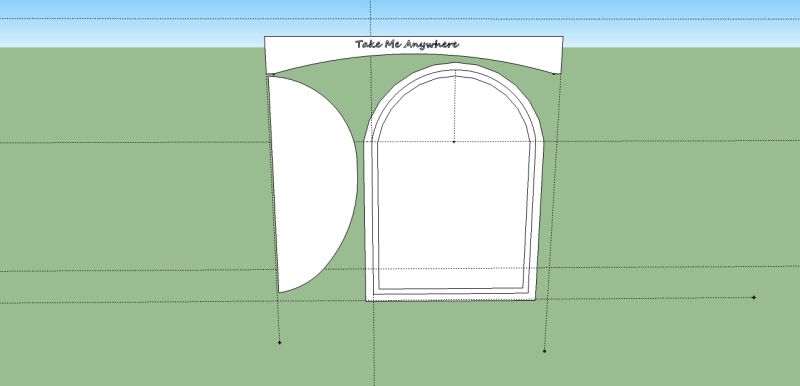Select the lowest horizontal dotted guide line
This screenshot has width=800, height=386.
tap(153, 302)
